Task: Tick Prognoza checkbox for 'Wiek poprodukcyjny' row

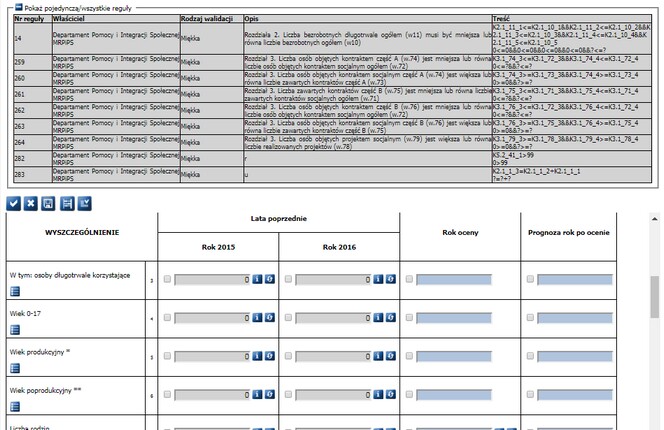Action: (531, 394)
